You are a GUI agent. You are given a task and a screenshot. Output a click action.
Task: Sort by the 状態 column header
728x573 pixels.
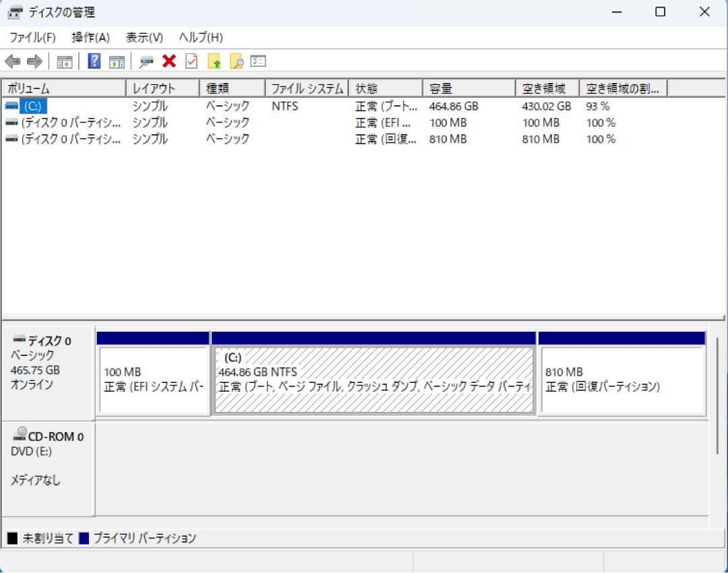386,88
